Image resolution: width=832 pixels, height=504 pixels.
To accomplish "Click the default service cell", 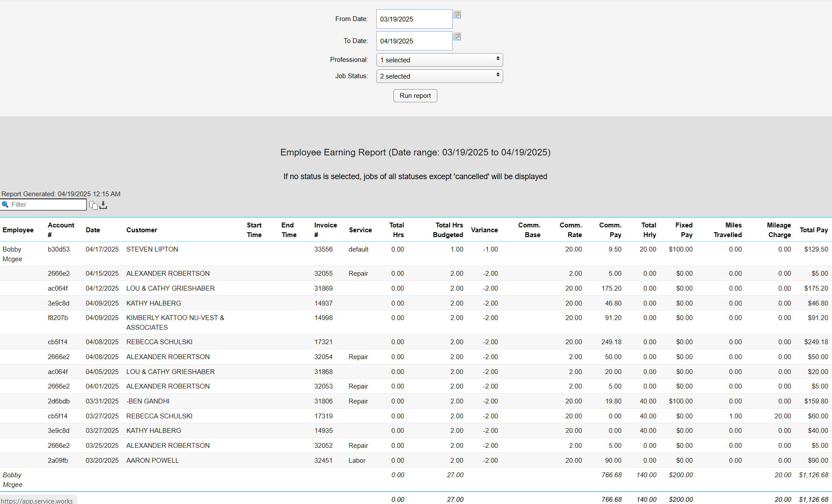I will coord(359,249).
